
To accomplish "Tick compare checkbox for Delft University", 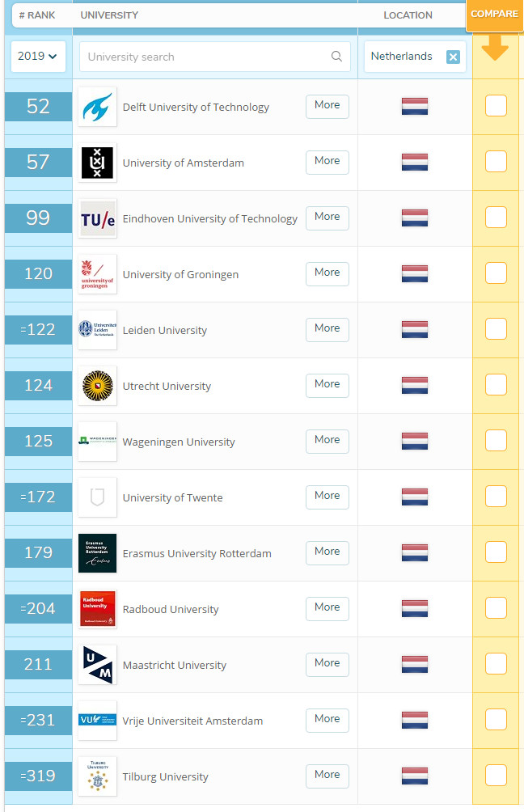I will [496, 106].
